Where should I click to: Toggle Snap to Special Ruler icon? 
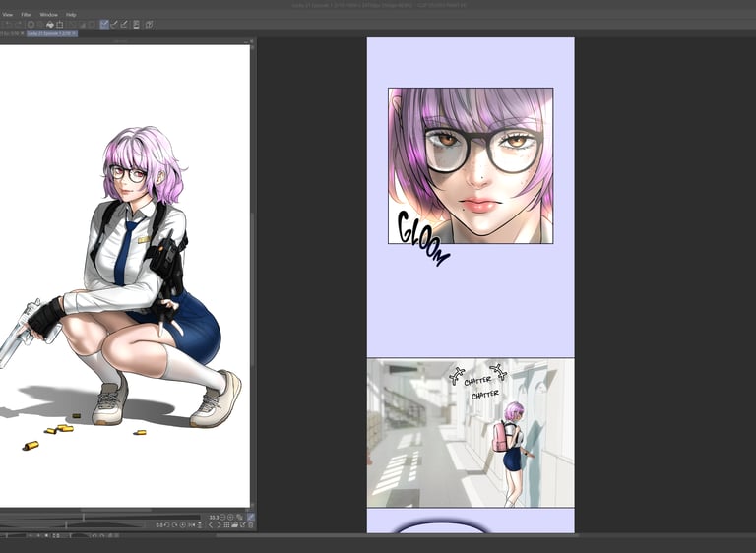(114, 24)
